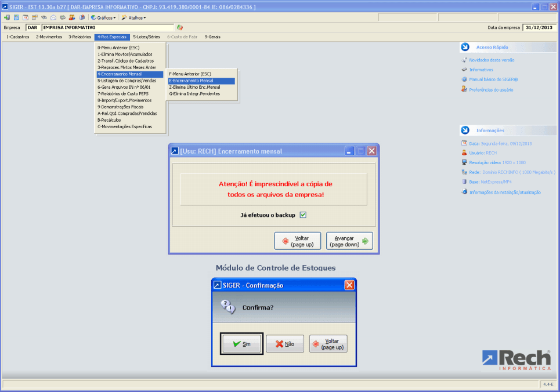This screenshot has height=392, width=560.
Task: Click the 'Usuário: RECH' info line
Action: pos(483,153)
